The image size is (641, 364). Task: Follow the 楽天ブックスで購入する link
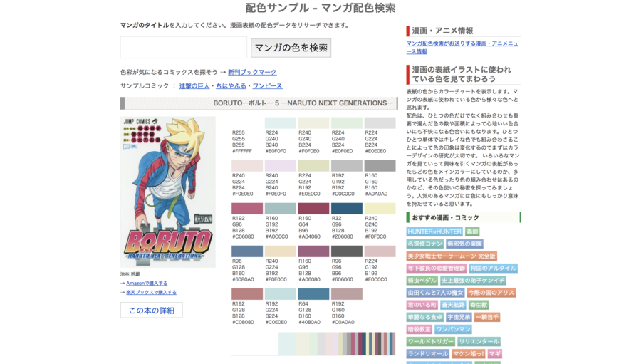[x=151, y=293]
